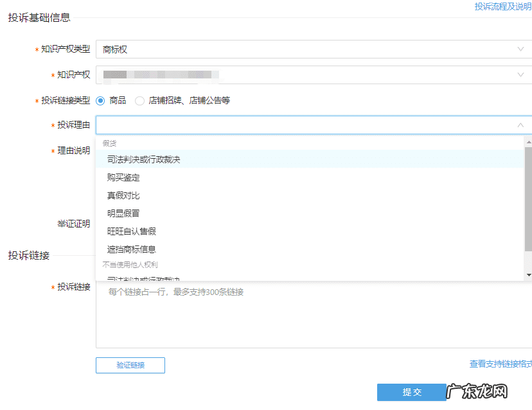Click the dropdown list scrollbar thumb
The height and width of the screenshot is (410, 532).
[528, 199]
